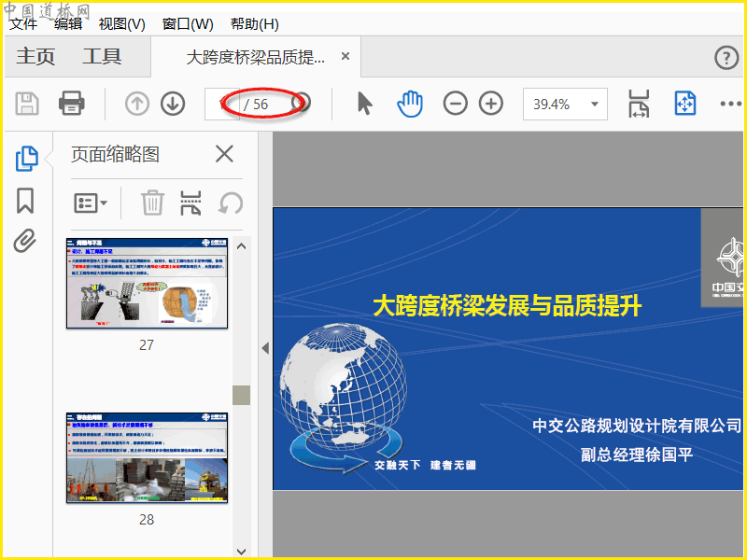Click the 页面缩略图 panel title
Viewport: 747px width, 560px height.
(x=115, y=154)
